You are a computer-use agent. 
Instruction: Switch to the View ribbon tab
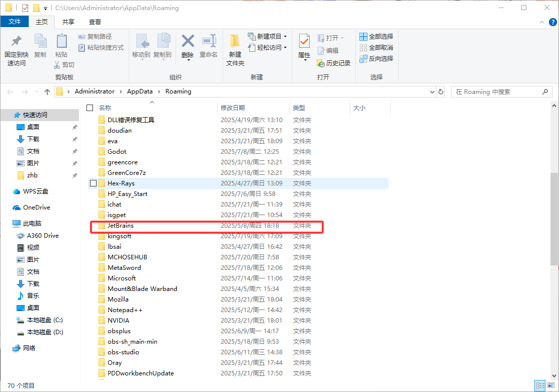(95, 22)
